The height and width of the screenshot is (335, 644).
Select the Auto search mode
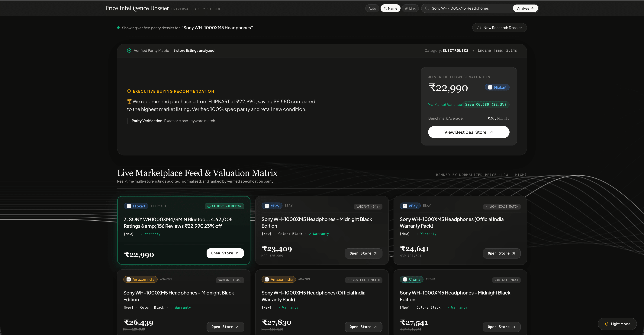coord(372,8)
